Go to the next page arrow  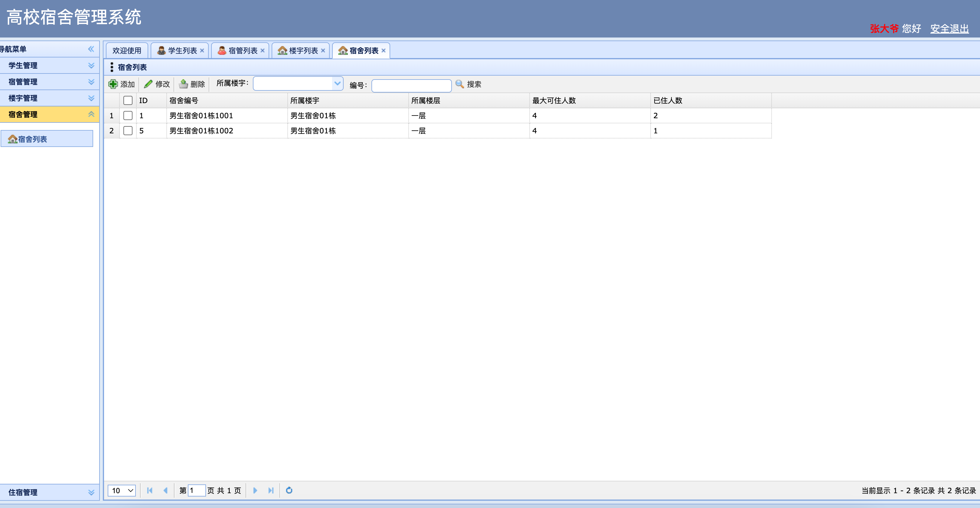point(255,490)
